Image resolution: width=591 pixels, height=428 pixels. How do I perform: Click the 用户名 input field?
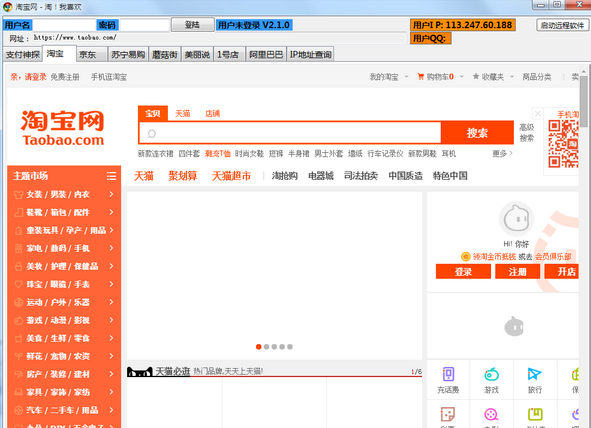pos(64,25)
